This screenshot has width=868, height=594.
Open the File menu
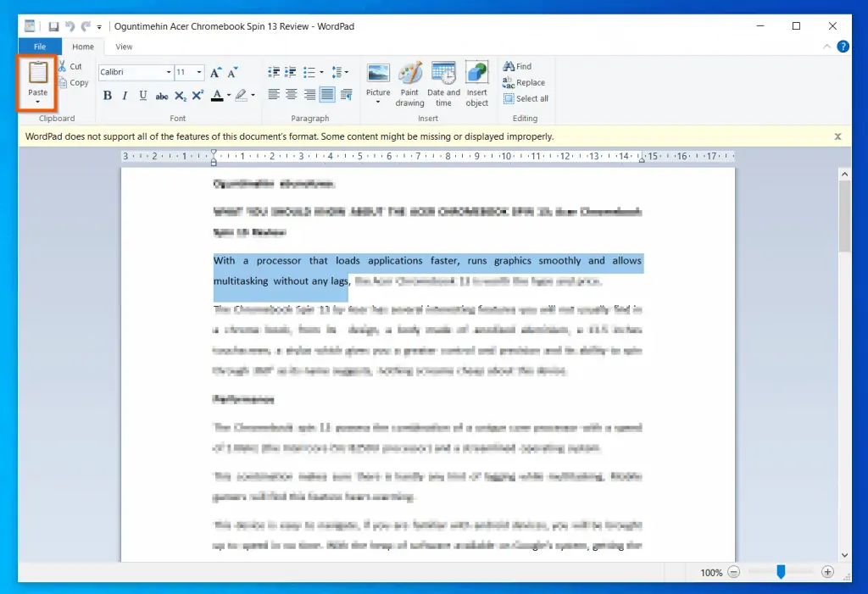point(40,47)
